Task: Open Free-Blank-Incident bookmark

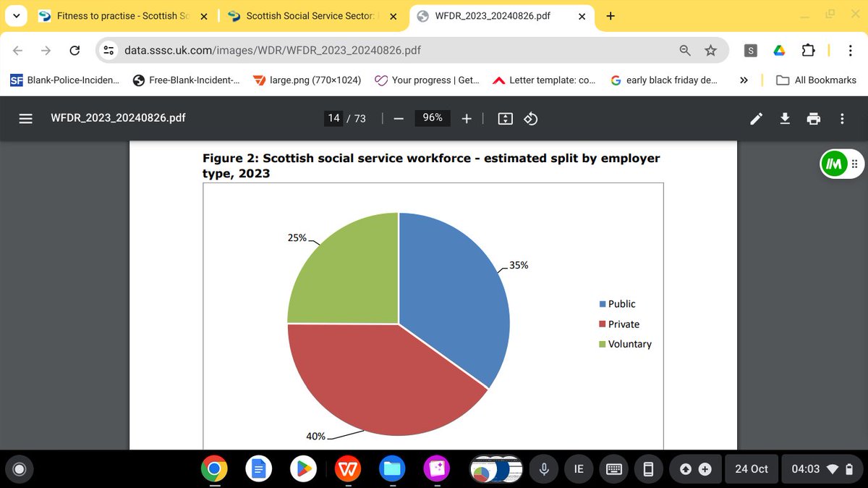Action: [x=187, y=80]
